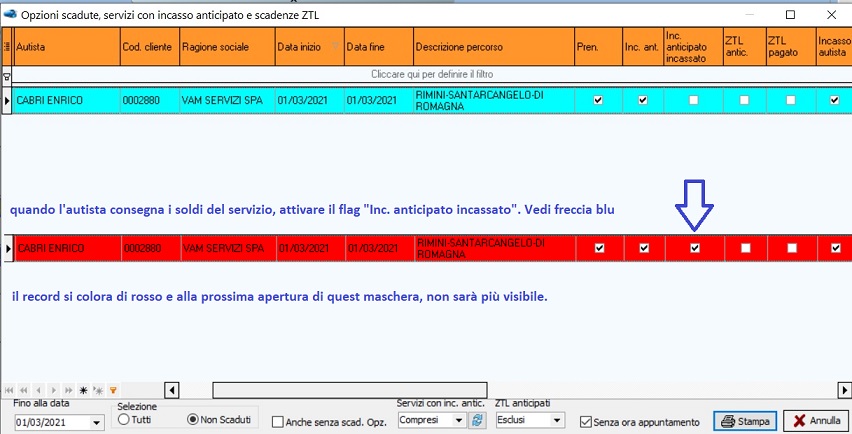Select the Non Scaduti radio button
Screen dimensions: 852x434
(x=192, y=419)
